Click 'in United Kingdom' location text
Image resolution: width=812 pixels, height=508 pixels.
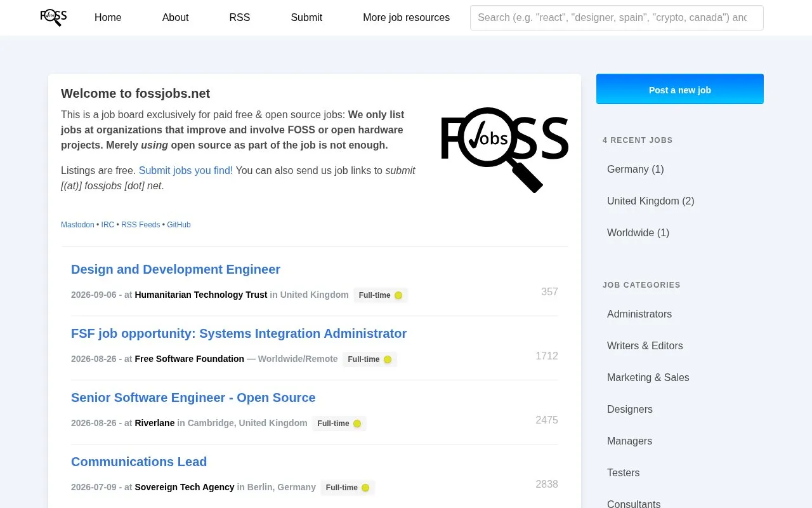310,295
